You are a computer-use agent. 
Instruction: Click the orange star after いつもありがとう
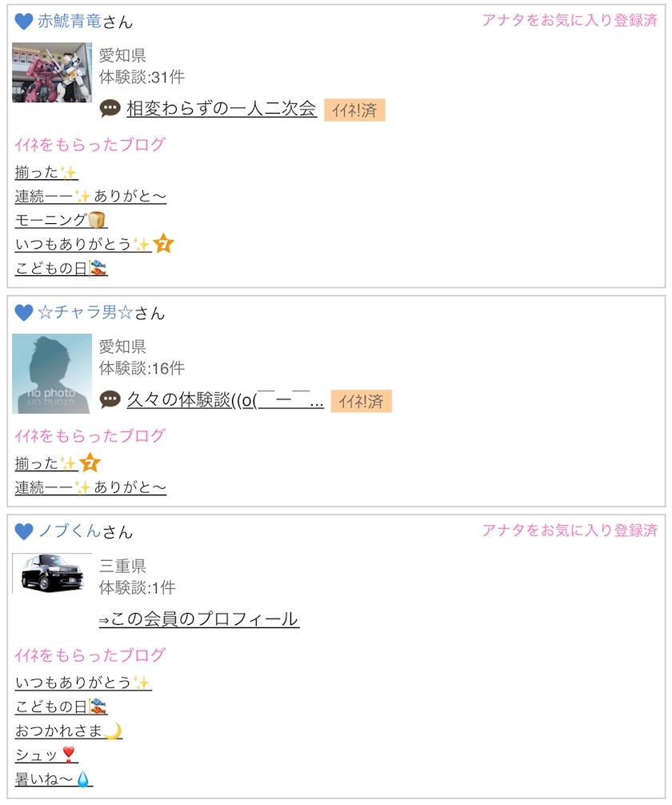click(164, 243)
